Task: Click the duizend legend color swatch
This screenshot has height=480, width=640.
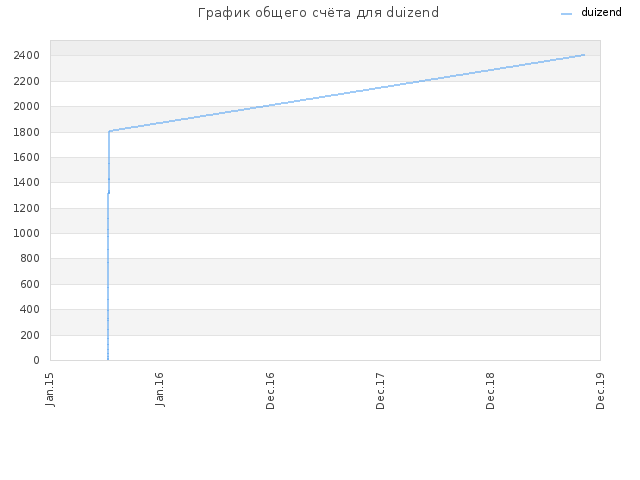Action: [567, 14]
